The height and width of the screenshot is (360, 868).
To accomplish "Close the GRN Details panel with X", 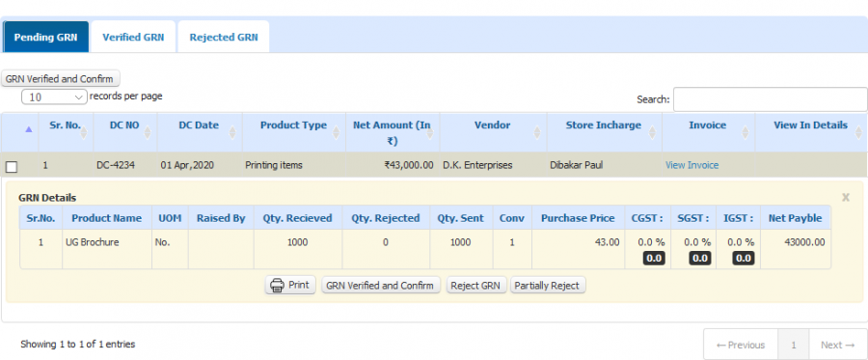I will point(845,197).
